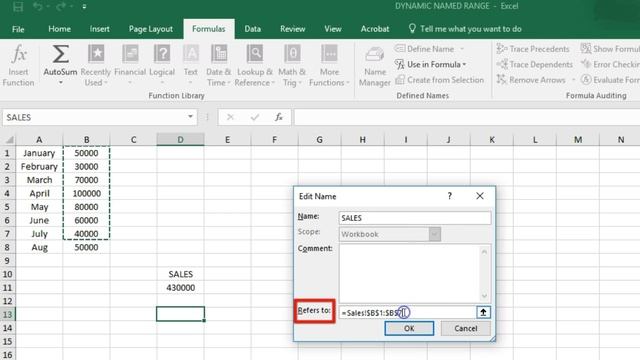Click the SALES label cell D10
This screenshot has height=360, width=640.
click(x=180, y=274)
